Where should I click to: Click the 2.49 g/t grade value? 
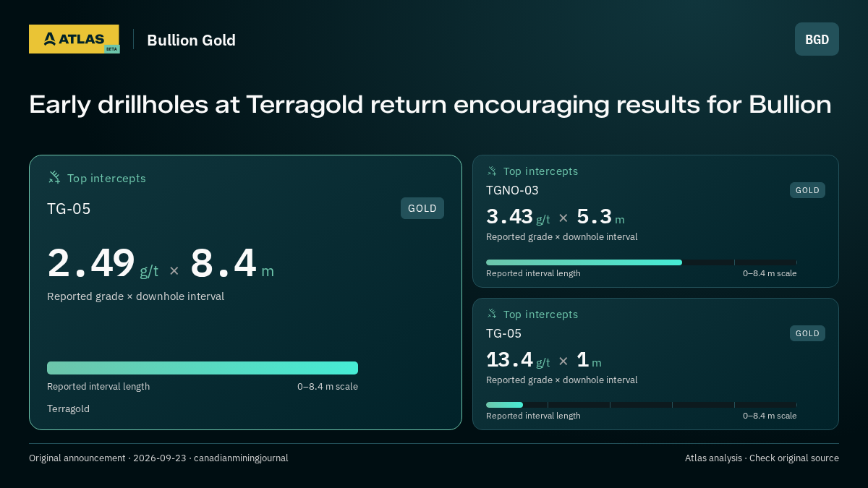(103, 263)
